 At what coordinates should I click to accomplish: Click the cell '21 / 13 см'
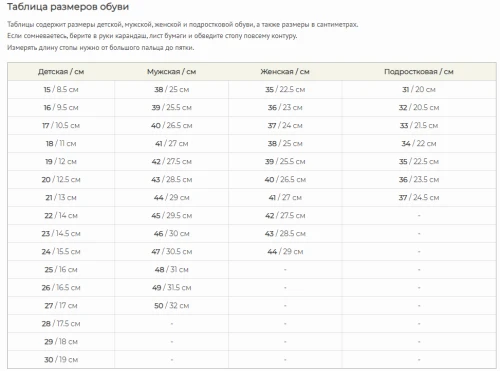(61, 198)
